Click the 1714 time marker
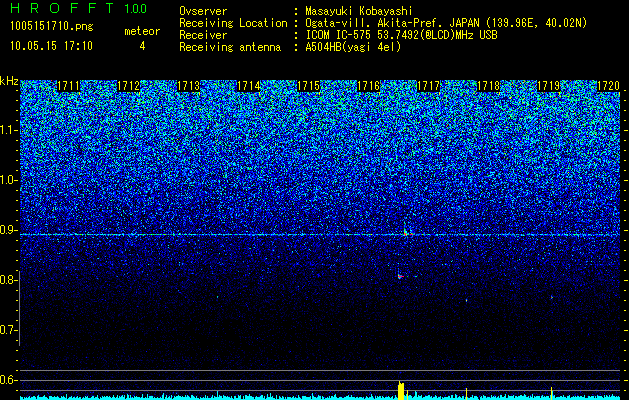This screenshot has width=629, height=400. pyautogui.click(x=249, y=86)
